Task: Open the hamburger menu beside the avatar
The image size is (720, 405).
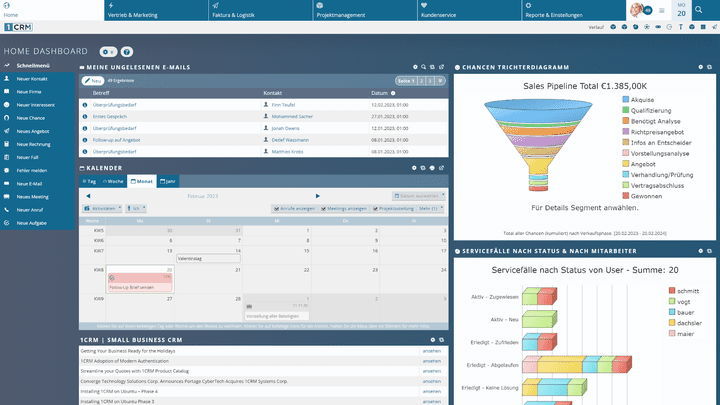Action: (x=661, y=11)
